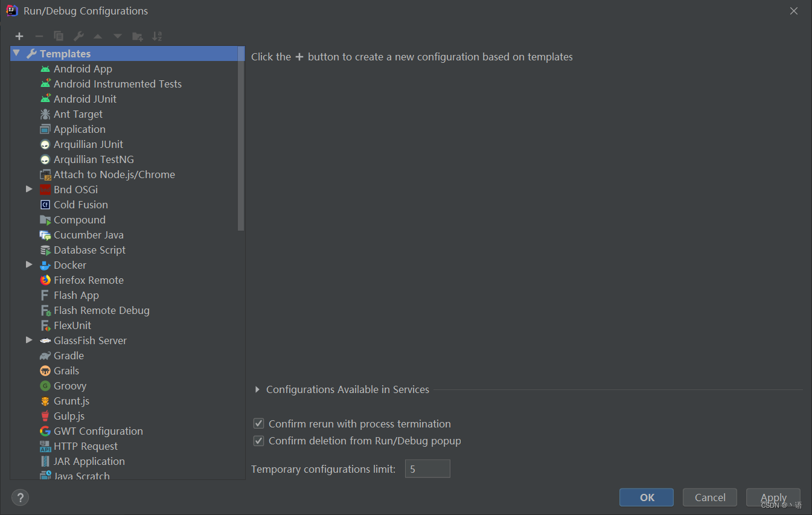Expand Configurations Available in Services section
The width and height of the screenshot is (812, 515).
tap(258, 389)
